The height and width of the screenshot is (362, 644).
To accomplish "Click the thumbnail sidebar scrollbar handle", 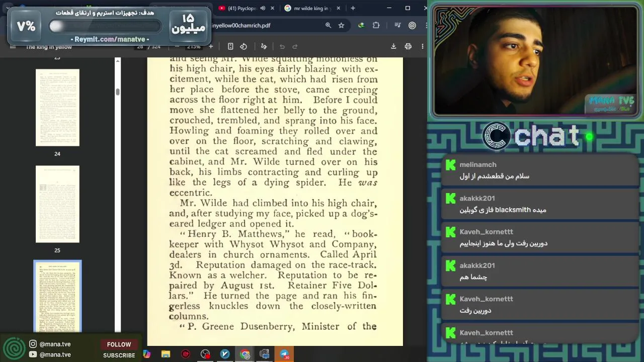I will click(118, 92).
